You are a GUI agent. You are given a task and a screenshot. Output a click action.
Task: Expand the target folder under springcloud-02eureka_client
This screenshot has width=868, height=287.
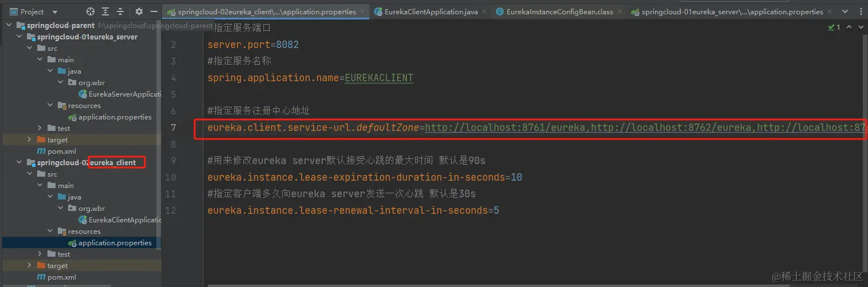tap(30, 266)
